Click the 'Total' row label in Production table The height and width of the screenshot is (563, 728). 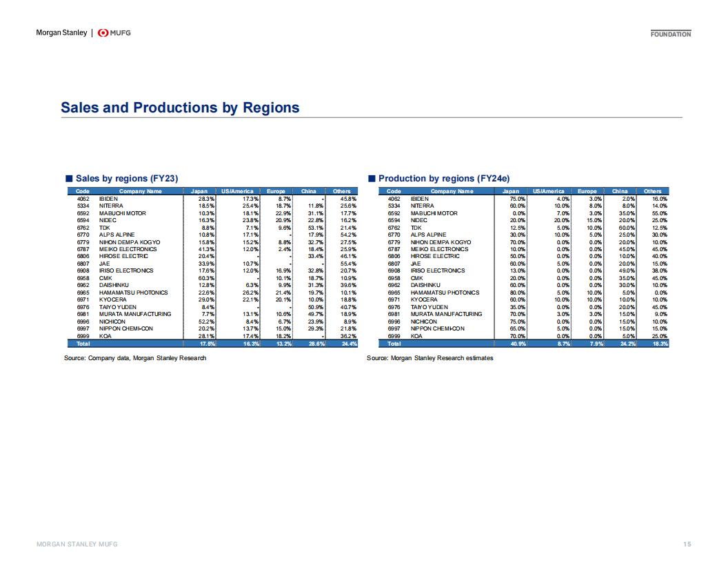[x=394, y=344]
